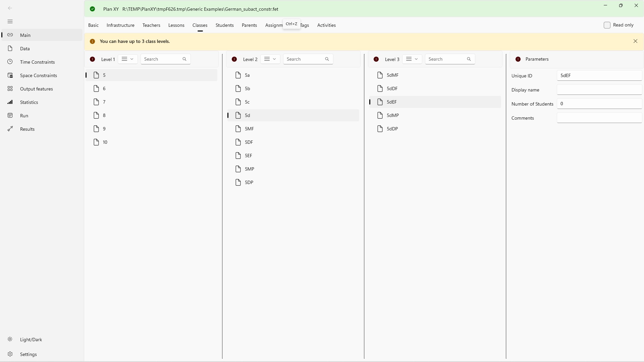The image size is (644, 362).
Task: Open the hamburger navigation menu
Action: tap(10, 22)
